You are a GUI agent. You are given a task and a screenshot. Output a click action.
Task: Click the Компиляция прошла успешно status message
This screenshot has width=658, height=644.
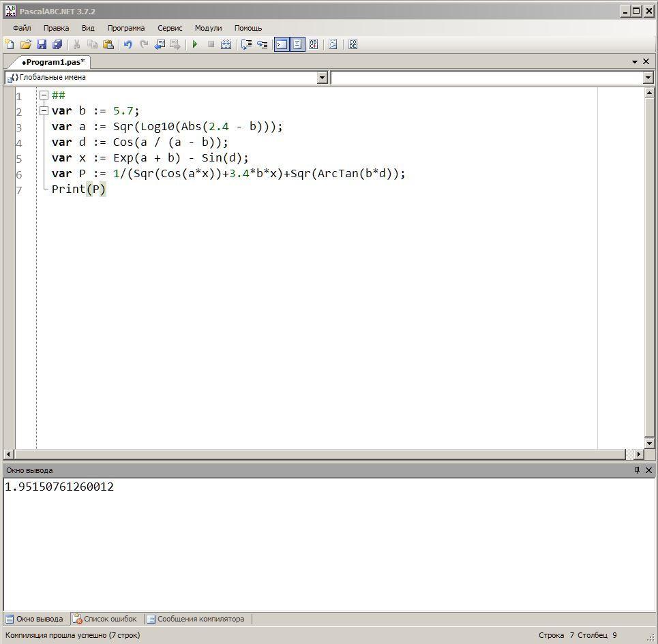(x=72, y=635)
